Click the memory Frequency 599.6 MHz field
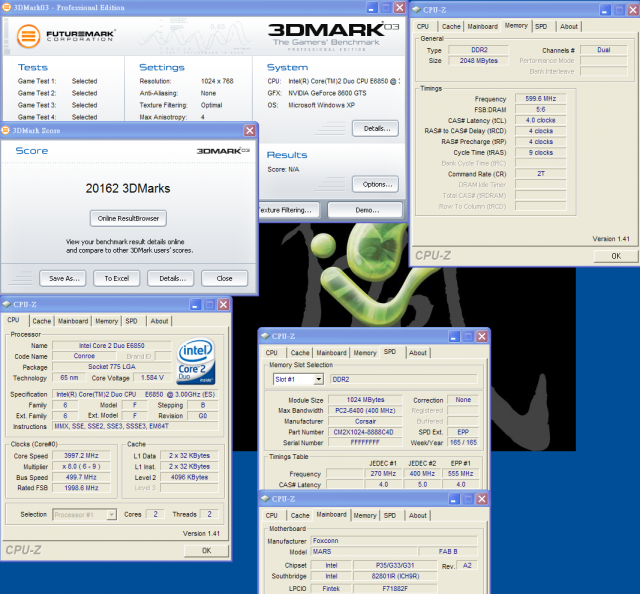Viewport: 640px width, 594px height. point(540,98)
